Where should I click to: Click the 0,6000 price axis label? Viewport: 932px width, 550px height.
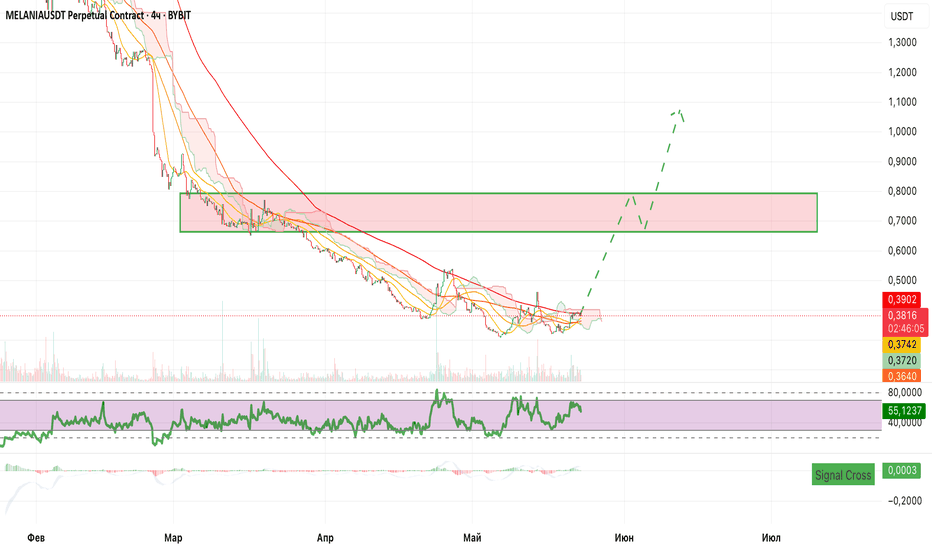[902, 250]
